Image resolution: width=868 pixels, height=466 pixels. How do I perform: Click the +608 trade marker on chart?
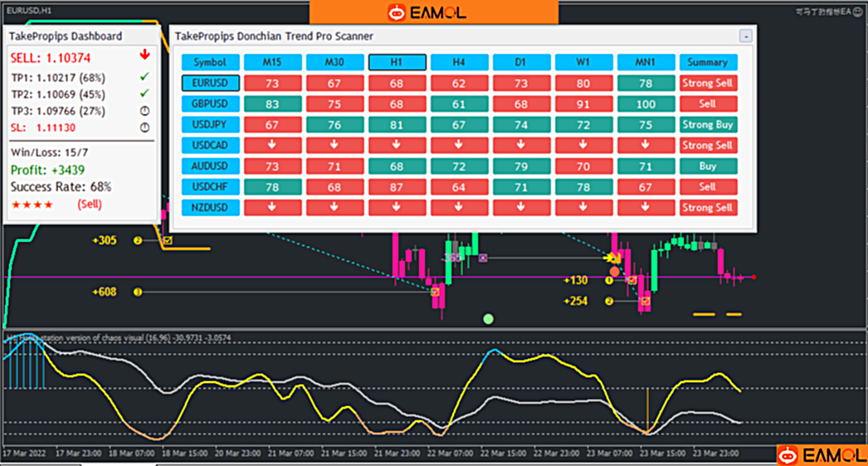point(104,292)
